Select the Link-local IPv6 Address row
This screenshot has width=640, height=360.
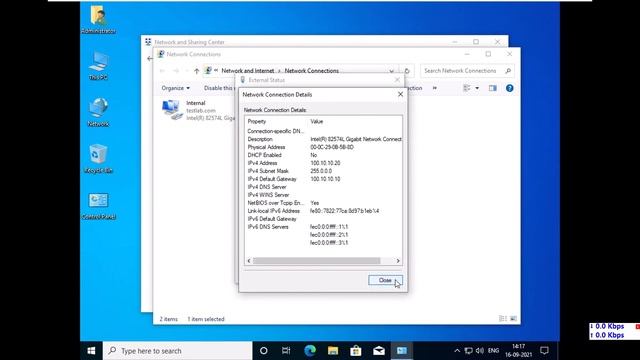323,211
